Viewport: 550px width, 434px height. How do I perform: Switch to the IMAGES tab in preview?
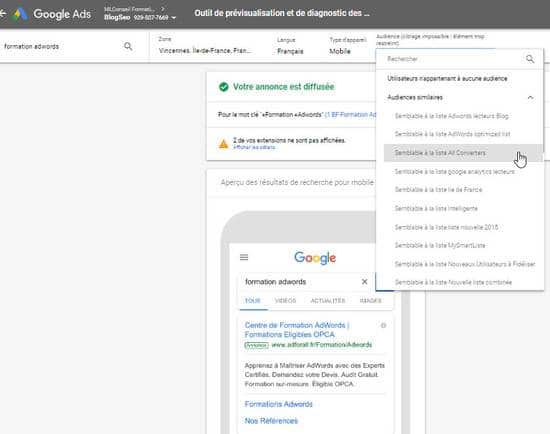pos(370,301)
